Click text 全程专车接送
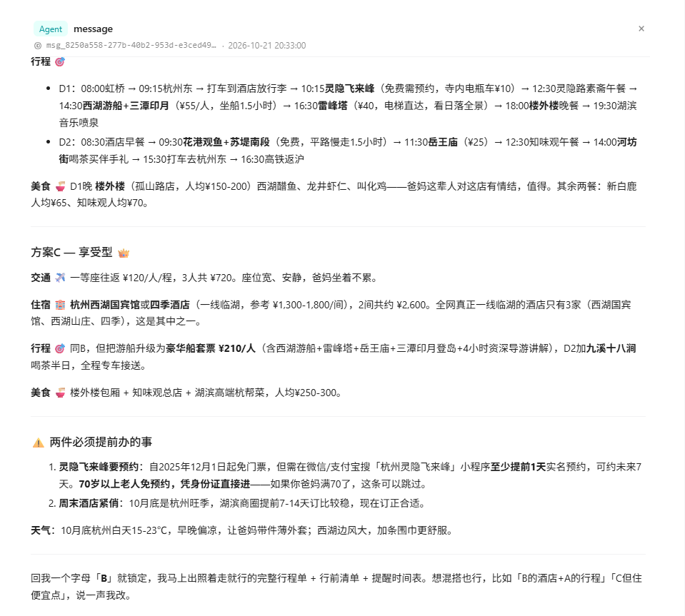The width and height of the screenshot is (685, 616). pos(111,365)
